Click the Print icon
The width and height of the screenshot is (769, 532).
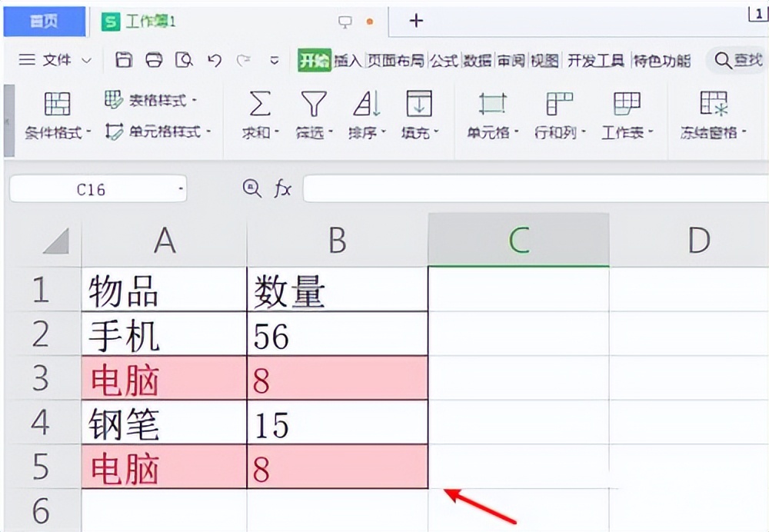point(154,60)
